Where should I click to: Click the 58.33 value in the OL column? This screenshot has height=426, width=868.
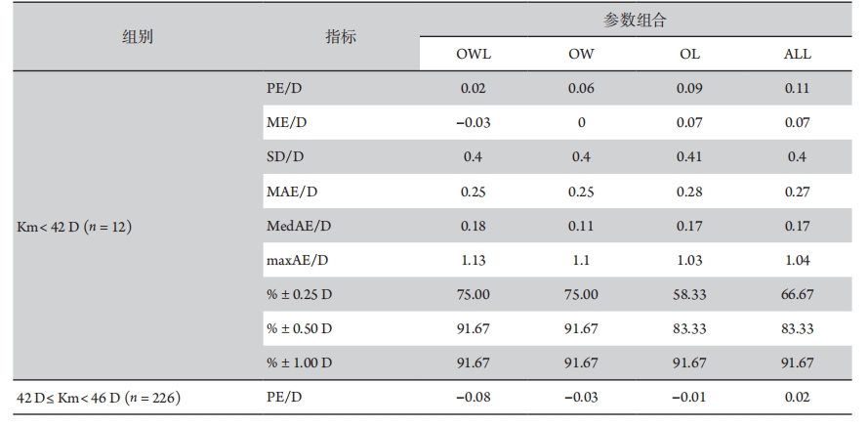[x=689, y=295]
